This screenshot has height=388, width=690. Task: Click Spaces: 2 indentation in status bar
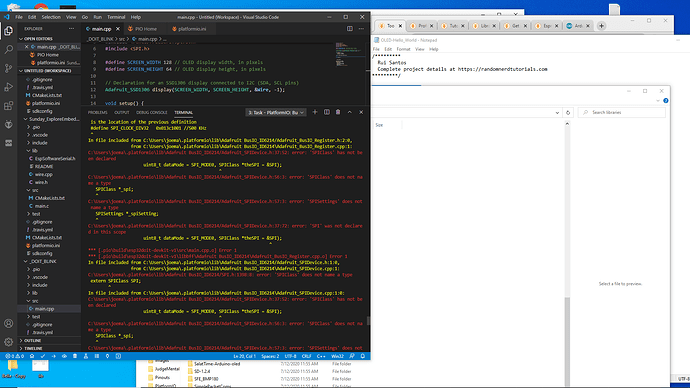tap(270, 356)
